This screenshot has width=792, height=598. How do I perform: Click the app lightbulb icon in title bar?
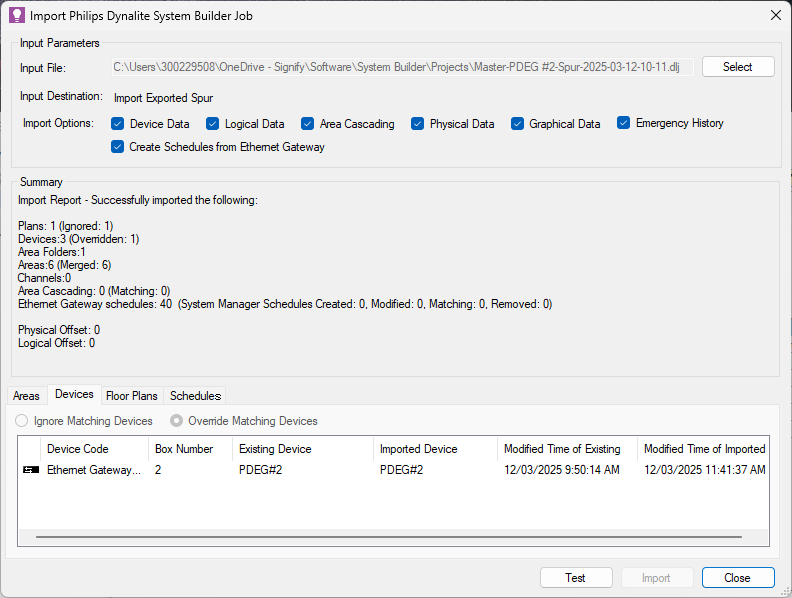click(16, 15)
